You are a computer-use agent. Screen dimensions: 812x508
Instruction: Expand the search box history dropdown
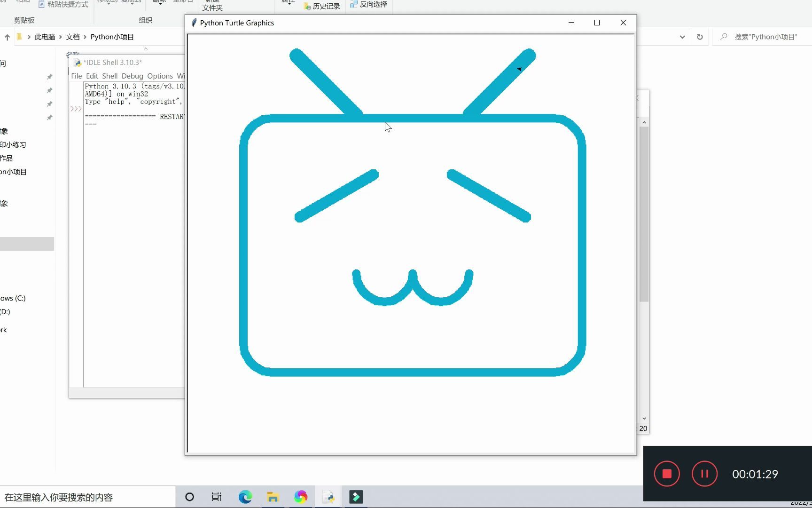pos(682,37)
